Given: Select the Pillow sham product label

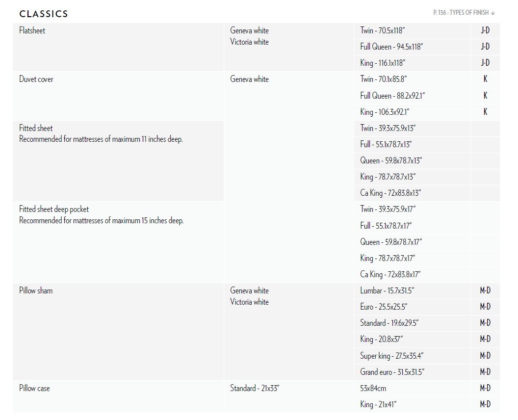Looking at the screenshot, I should pos(36,290).
